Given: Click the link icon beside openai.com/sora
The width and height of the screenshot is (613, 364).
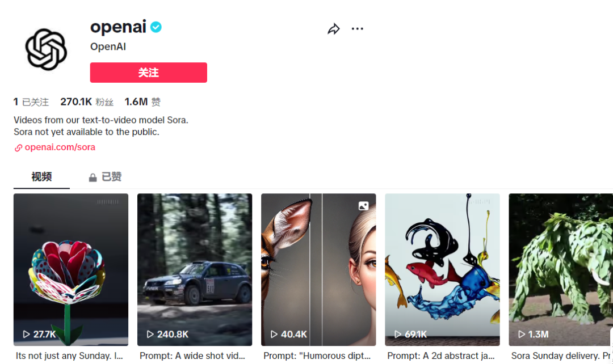Looking at the screenshot, I should click(x=18, y=147).
